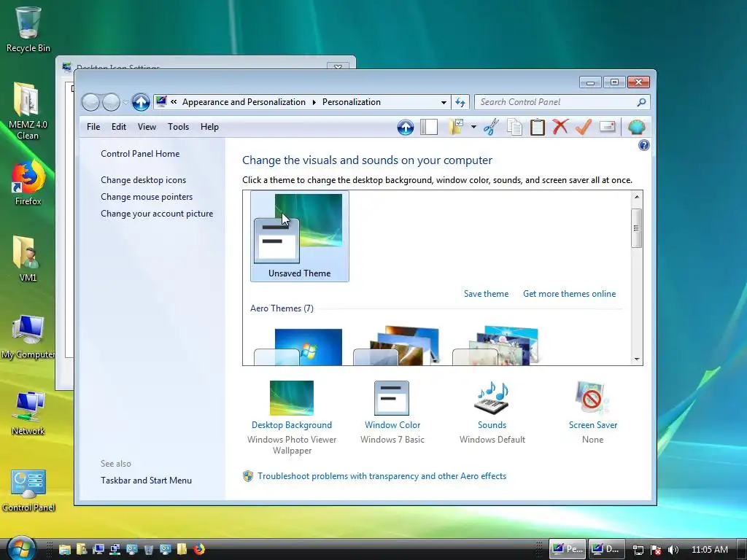747x560 pixels.
Task: Click the blue Up arrow near Back/Forward
Action: point(141,102)
